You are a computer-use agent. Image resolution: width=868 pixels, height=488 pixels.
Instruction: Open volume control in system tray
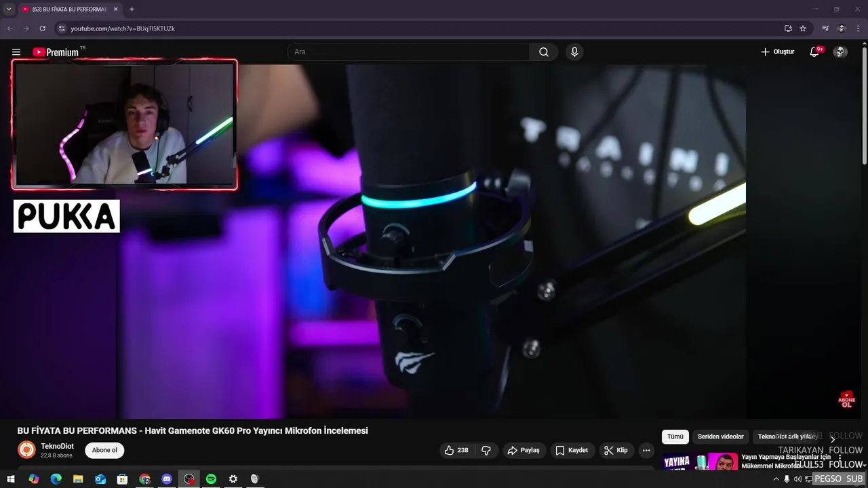coord(797,479)
